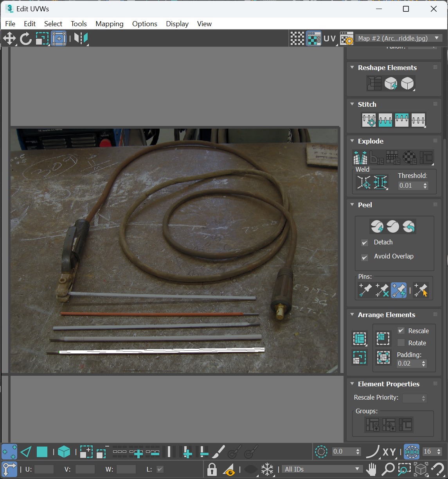This screenshot has height=479, width=448.
Task: Select Edge subobject mode
Action: pos(26,452)
